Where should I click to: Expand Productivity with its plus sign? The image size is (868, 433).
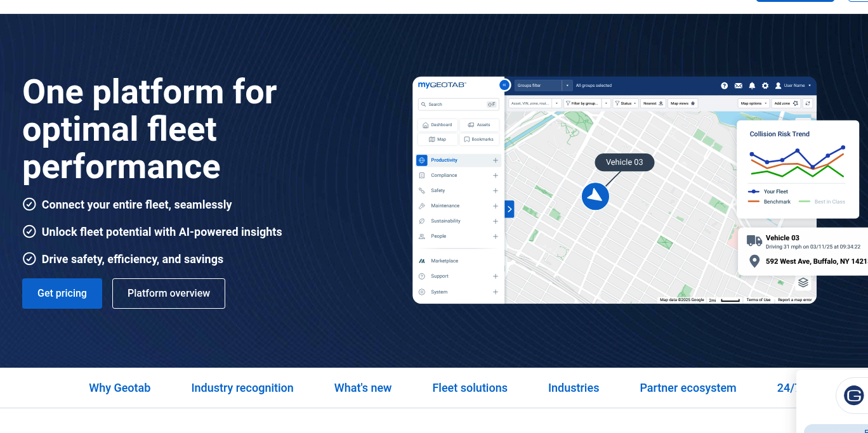pyautogui.click(x=496, y=160)
